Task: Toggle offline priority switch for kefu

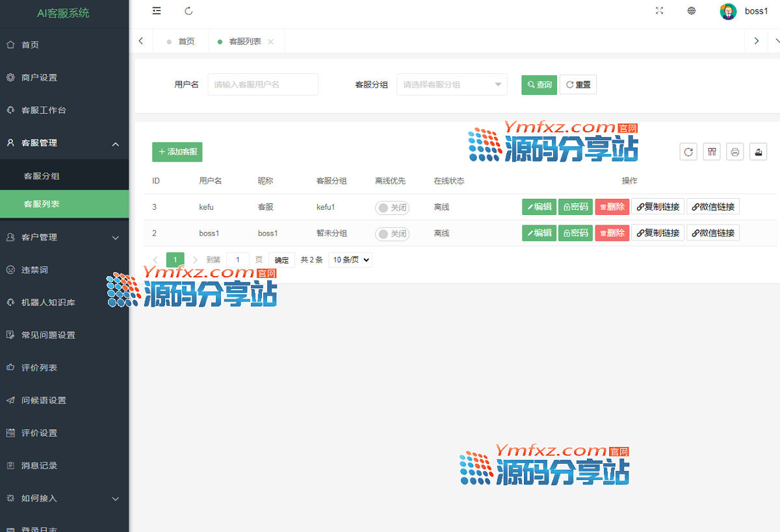Action: pos(392,208)
